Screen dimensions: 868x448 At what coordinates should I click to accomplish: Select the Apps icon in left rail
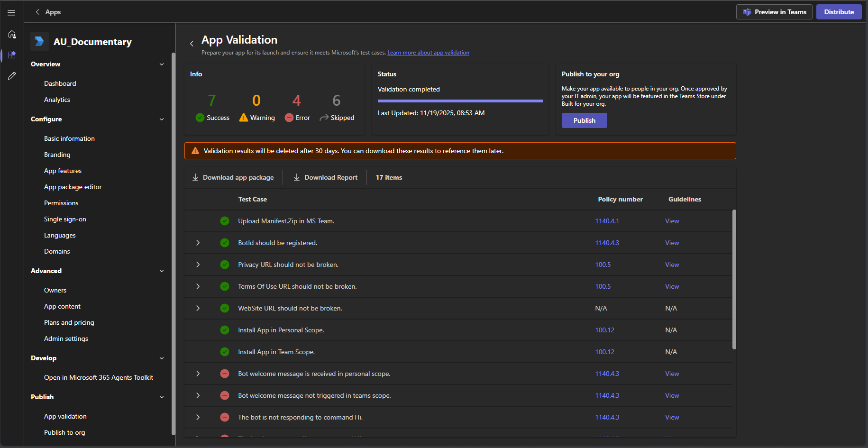[x=12, y=55]
